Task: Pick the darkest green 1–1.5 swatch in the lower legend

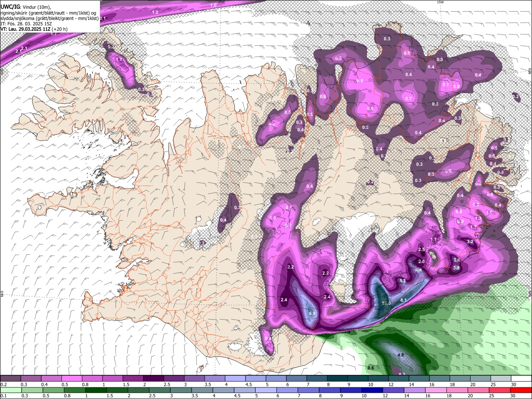Action: click(x=96, y=390)
